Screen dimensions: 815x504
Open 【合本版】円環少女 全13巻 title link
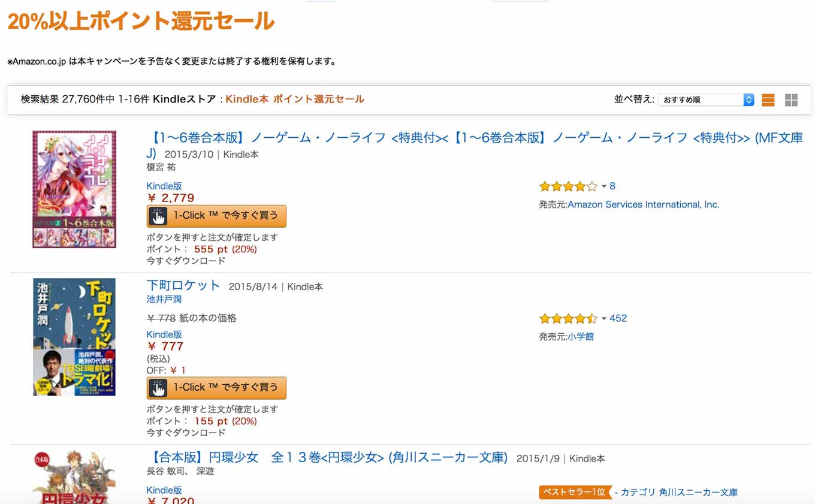coord(327,458)
